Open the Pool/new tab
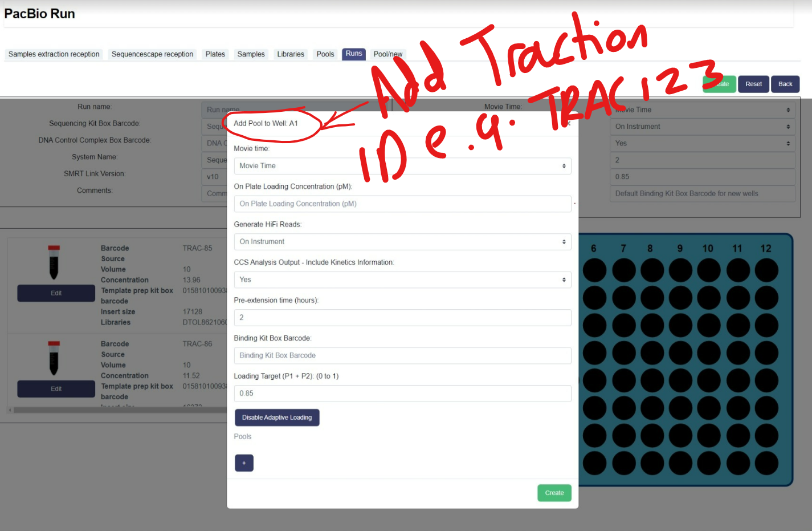Image resolution: width=812 pixels, height=531 pixels. click(388, 54)
